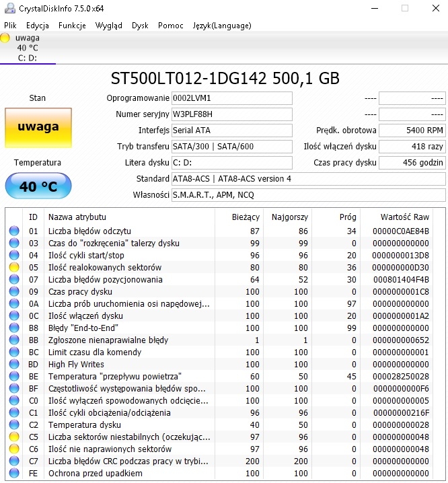448x483 pixels.
Task: Open the Pomoc menu
Action: 171,26
